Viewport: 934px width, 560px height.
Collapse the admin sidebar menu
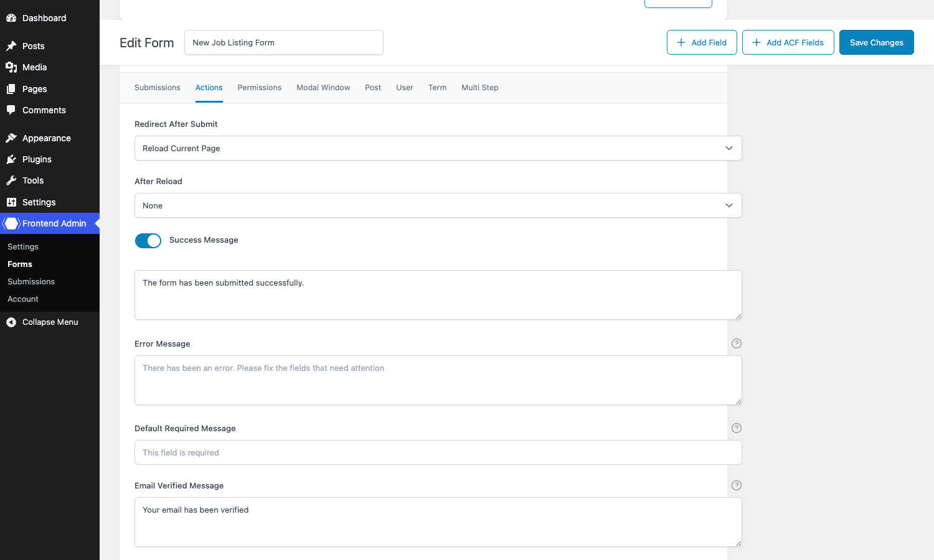(50, 322)
